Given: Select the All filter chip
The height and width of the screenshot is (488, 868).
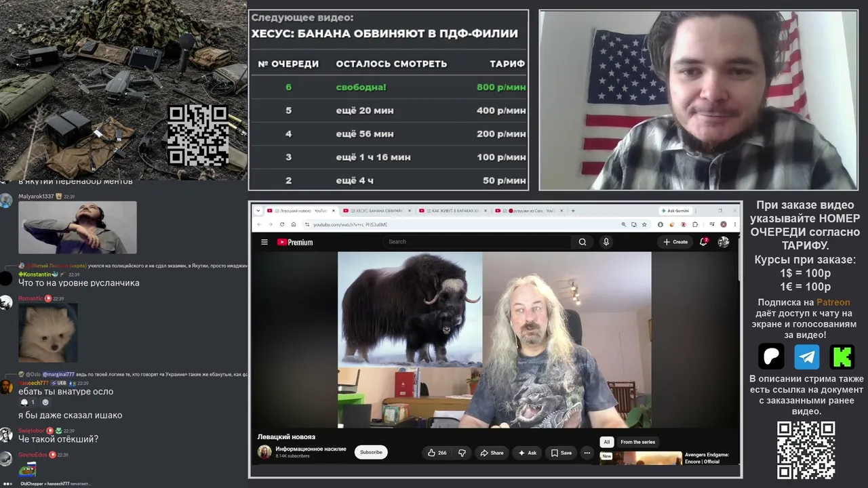Looking at the screenshot, I should [607, 442].
